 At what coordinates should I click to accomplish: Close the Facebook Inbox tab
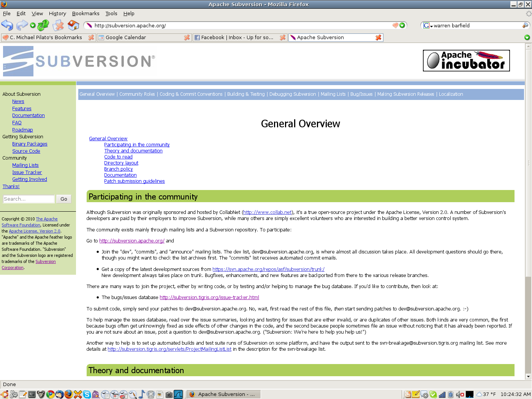pos(283,37)
